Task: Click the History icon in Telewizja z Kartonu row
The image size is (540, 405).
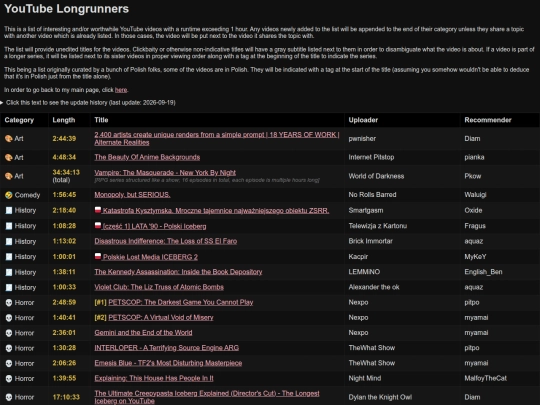Action: coord(9,226)
